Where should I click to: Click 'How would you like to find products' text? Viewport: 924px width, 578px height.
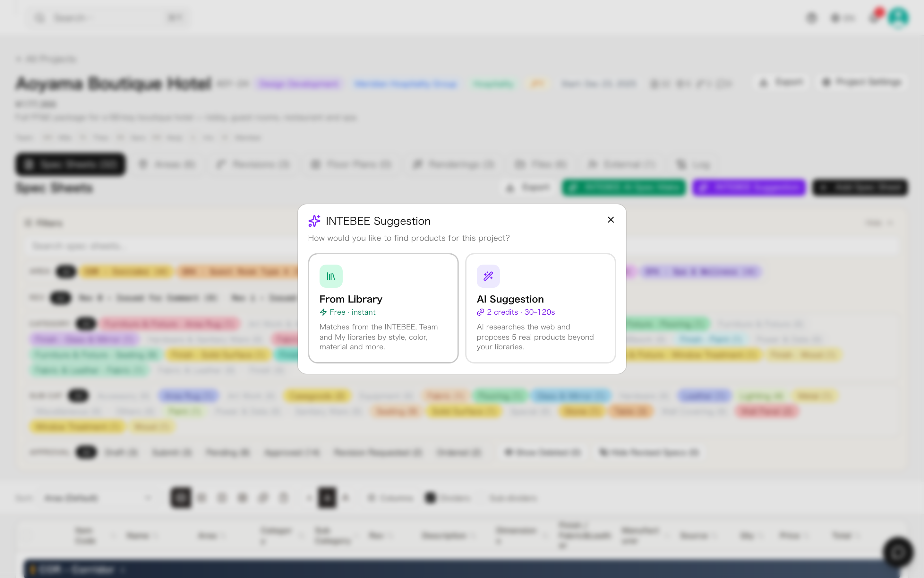tap(408, 238)
